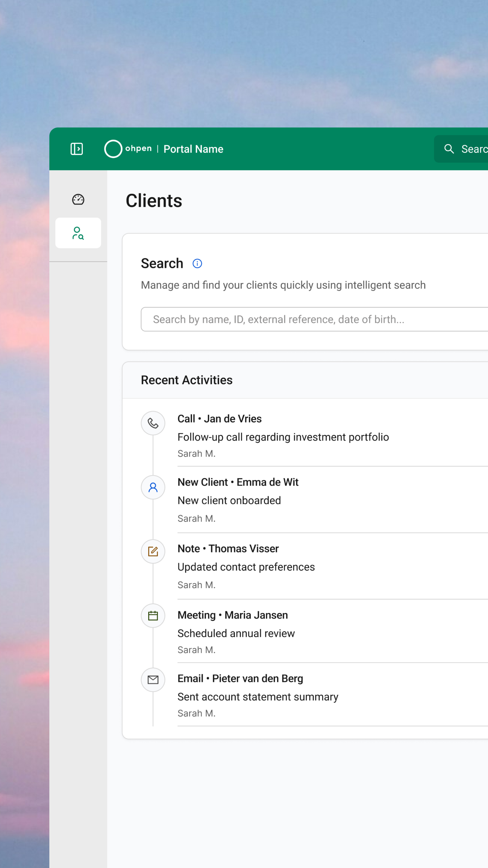Viewport: 488px width, 868px height.
Task: Click the Search info icon
Action: (197, 263)
